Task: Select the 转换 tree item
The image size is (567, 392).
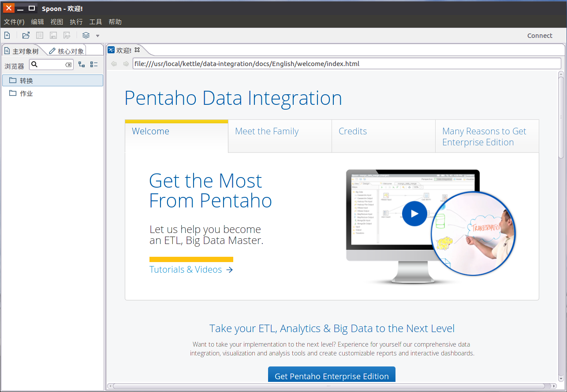Action: point(52,80)
